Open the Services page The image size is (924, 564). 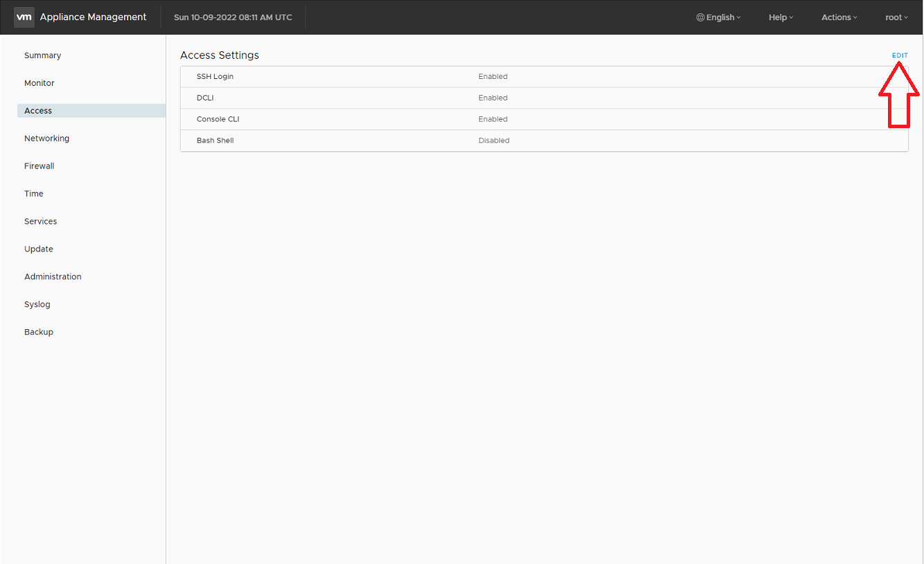click(41, 222)
